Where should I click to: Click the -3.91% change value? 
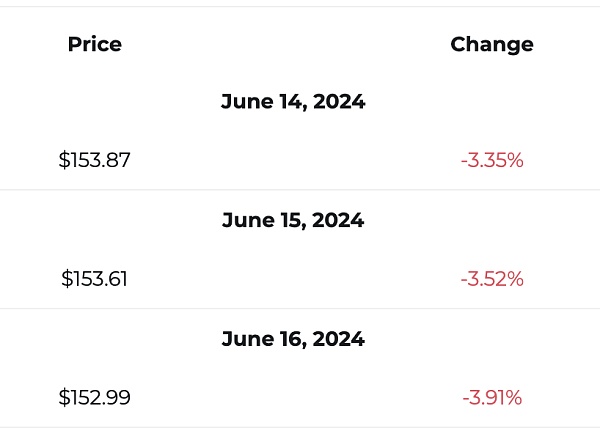(492, 398)
